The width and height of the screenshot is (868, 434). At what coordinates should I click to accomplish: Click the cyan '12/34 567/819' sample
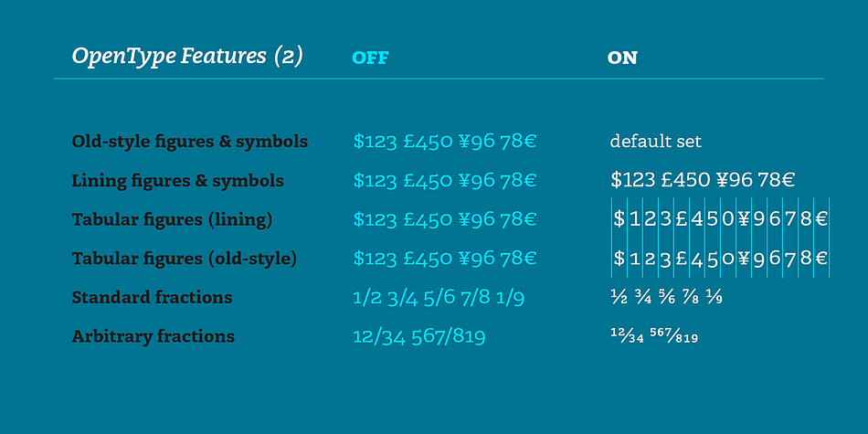(x=419, y=336)
